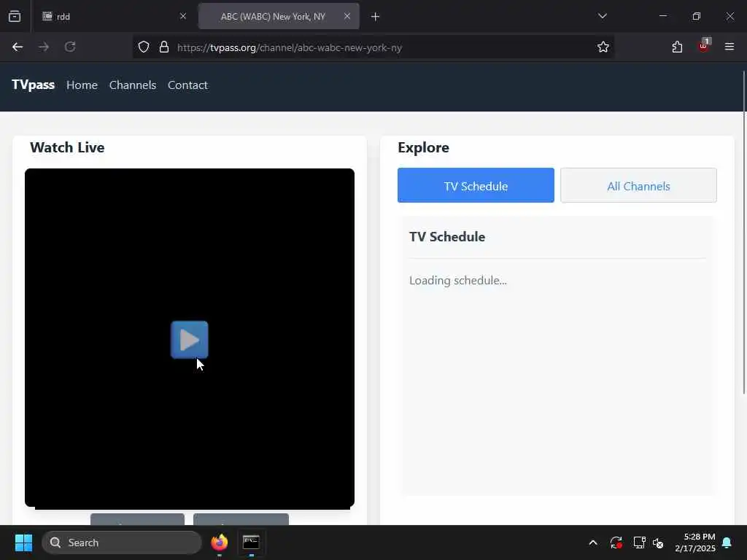Open the extensions puzzle icon
This screenshot has width=747, height=560.
[x=677, y=47]
